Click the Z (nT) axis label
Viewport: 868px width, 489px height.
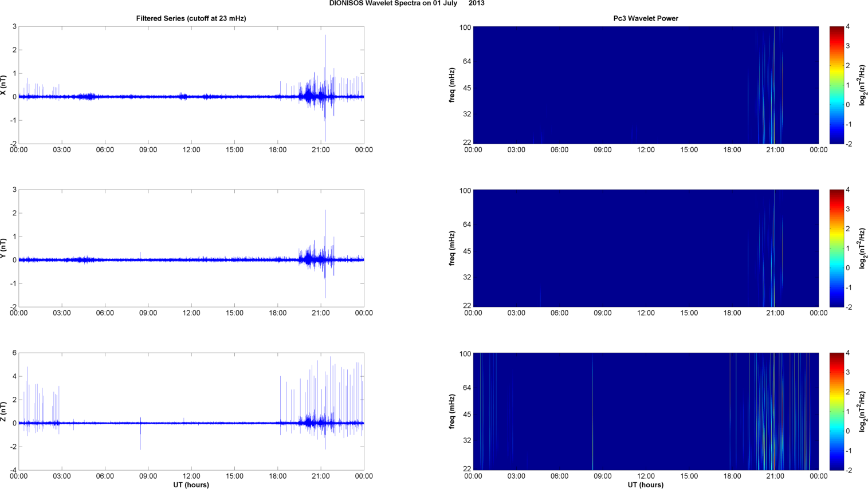(3, 412)
